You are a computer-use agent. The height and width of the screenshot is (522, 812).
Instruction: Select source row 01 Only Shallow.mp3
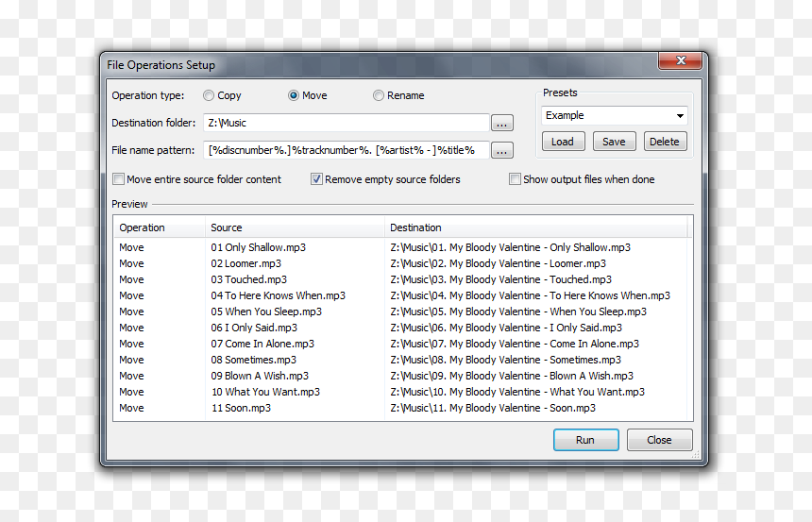258,247
